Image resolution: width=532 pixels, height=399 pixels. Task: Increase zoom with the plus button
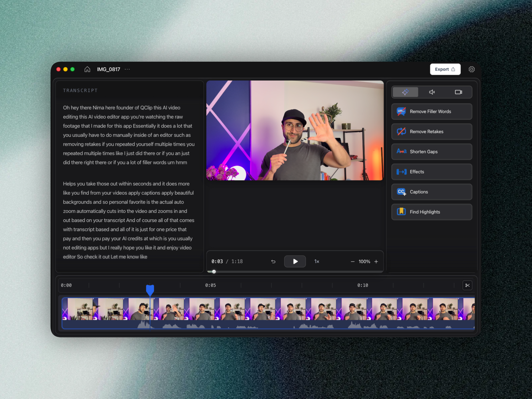pos(376,262)
